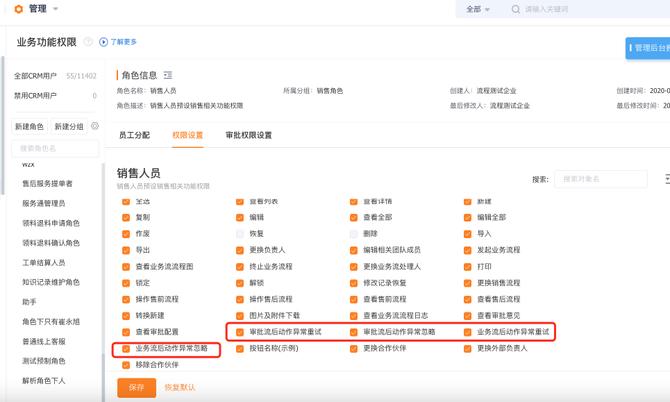Toggle the 业务流后动作异常忽略 checkbox
Viewport: 670px width, 402px height.
pos(126,349)
